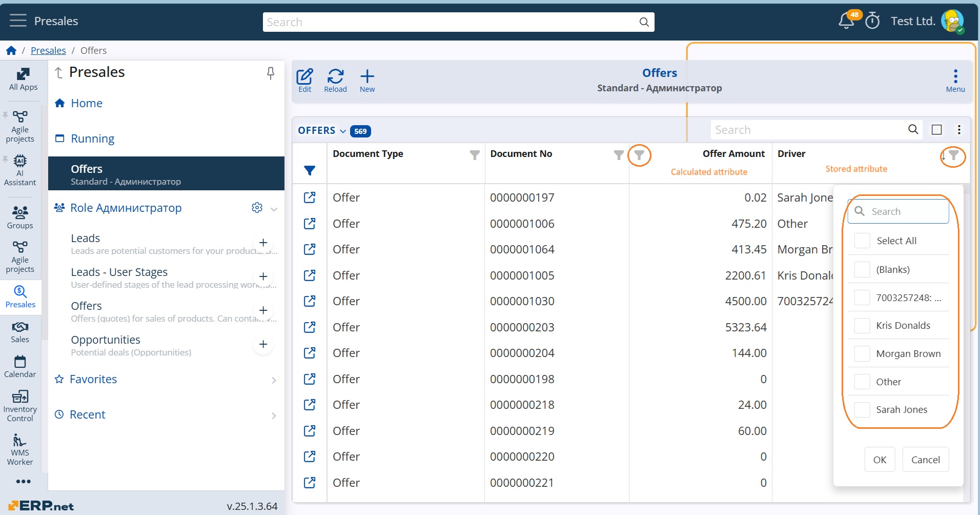980x515 pixels.
Task: Select Offers Standard menu item
Action: [x=166, y=173]
